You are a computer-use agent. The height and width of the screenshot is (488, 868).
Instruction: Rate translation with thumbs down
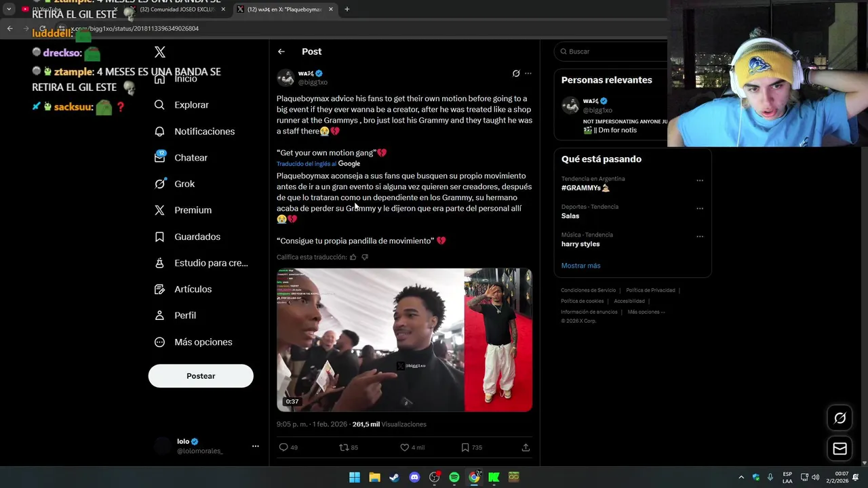(x=365, y=257)
